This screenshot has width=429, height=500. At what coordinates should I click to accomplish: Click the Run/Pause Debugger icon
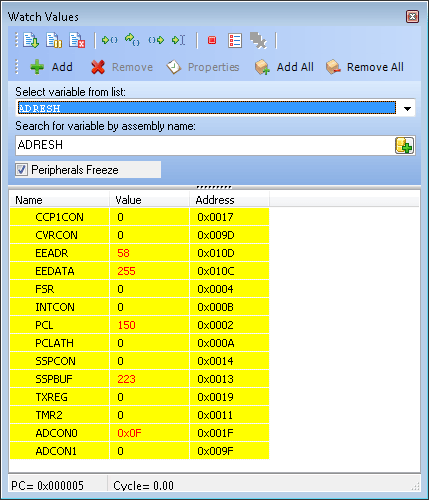54,40
